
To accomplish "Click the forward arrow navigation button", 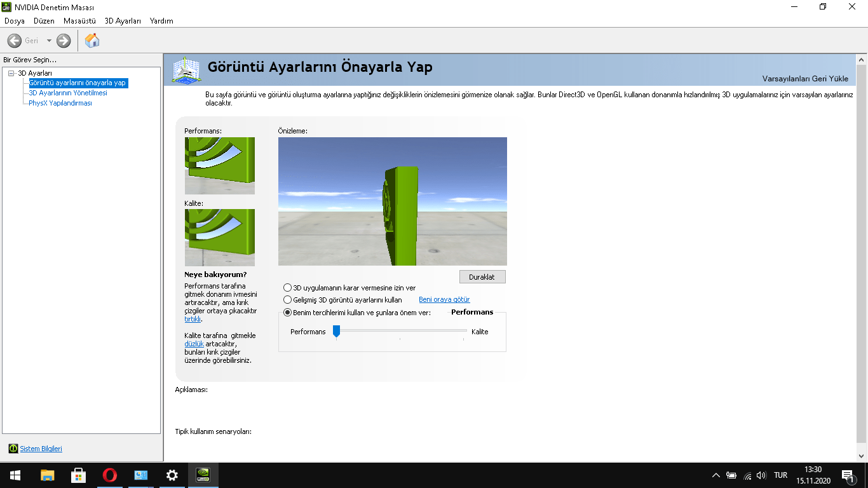I will (64, 41).
